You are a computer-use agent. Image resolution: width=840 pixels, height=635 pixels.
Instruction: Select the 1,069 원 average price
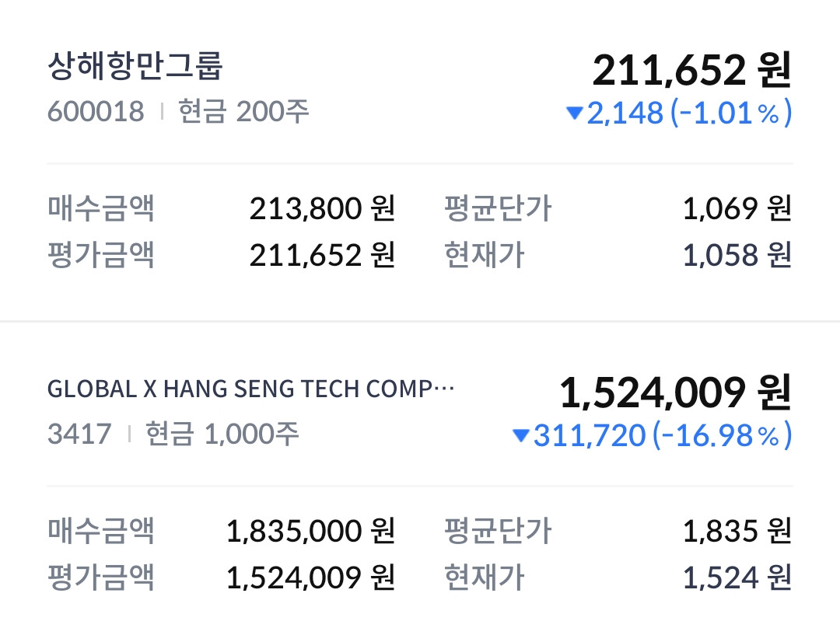(737, 208)
